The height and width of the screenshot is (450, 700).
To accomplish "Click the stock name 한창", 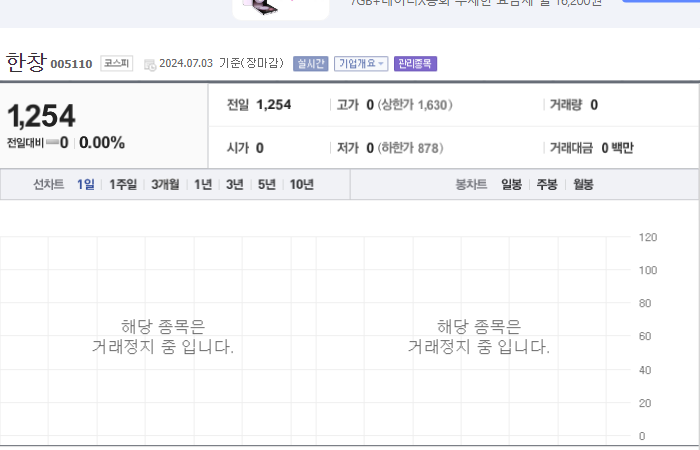I will click(x=26, y=62).
